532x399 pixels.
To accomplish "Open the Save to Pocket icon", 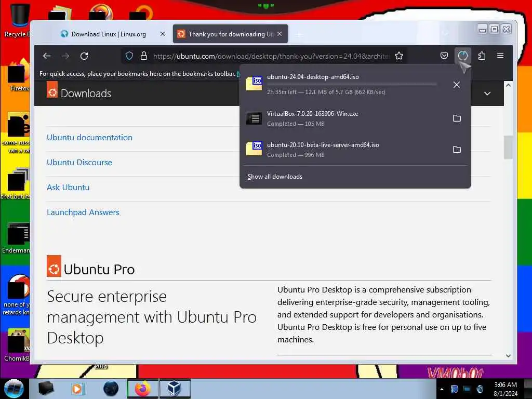I will click(x=444, y=56).
